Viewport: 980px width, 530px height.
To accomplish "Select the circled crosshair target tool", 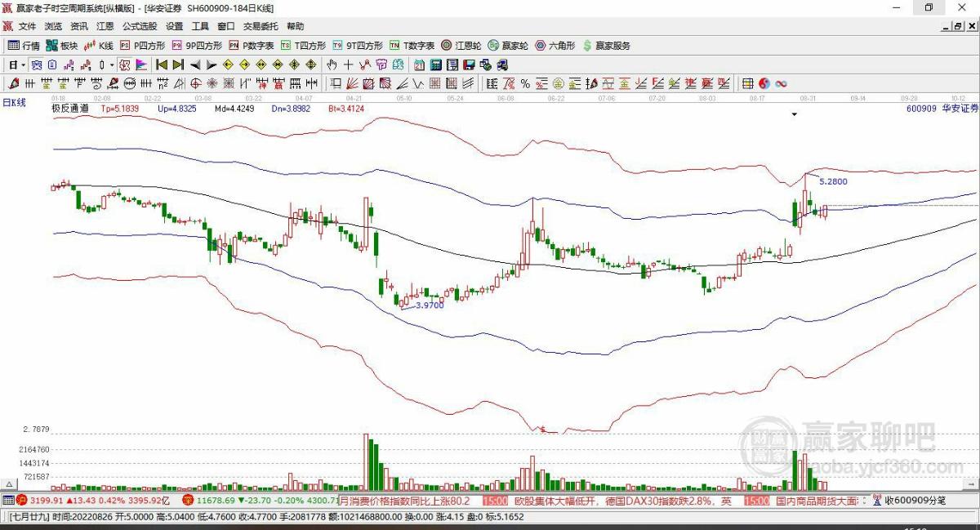I will (195, 82).
